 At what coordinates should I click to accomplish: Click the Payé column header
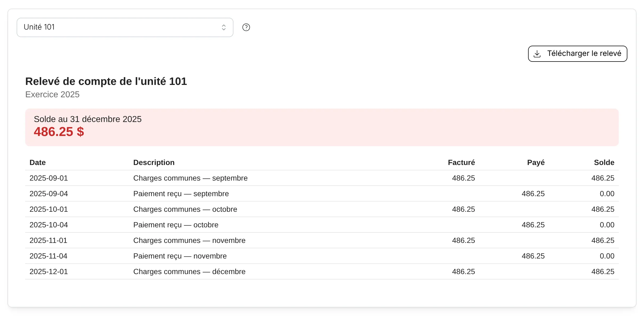point(536,163)
